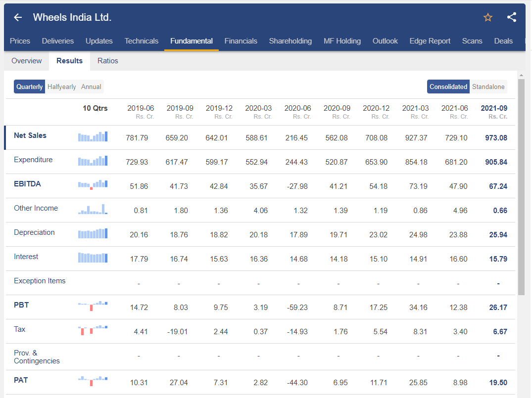
Task: Click the Depreciation row label
Action: (34, 232)
